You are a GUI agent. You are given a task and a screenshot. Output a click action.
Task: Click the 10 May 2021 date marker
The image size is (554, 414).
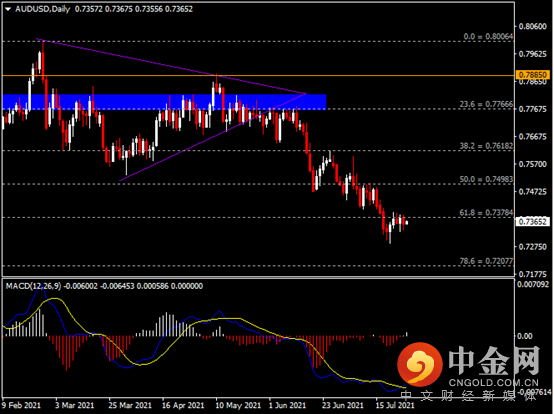coord(238,405)
